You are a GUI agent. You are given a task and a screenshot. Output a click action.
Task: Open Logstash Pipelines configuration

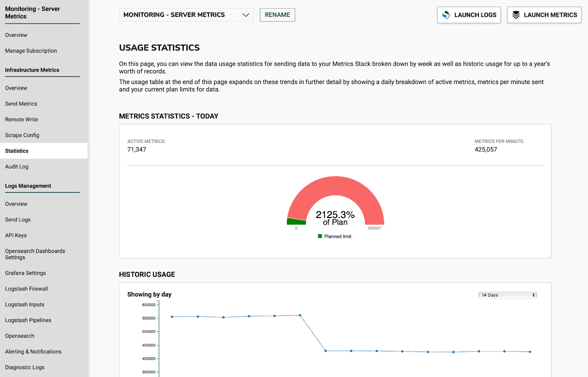tap(28, 320)
